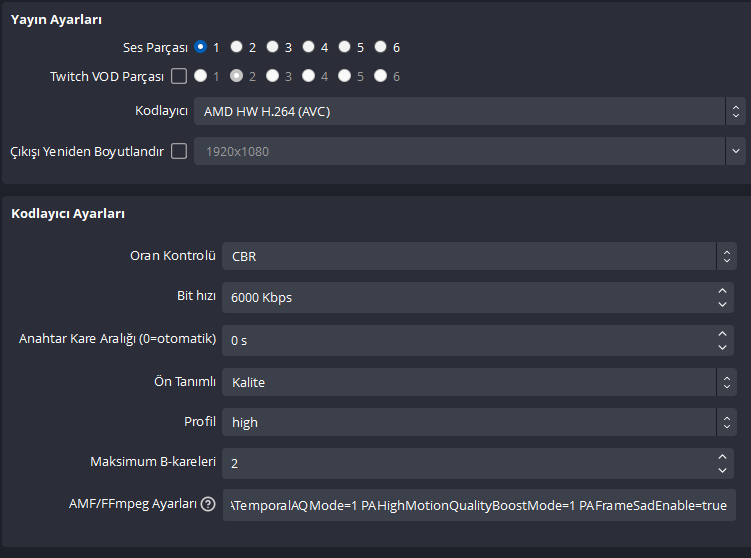751x558 pixels.
Task: Increase Maksimum B-kareleri value
Action: click(724, 458)
